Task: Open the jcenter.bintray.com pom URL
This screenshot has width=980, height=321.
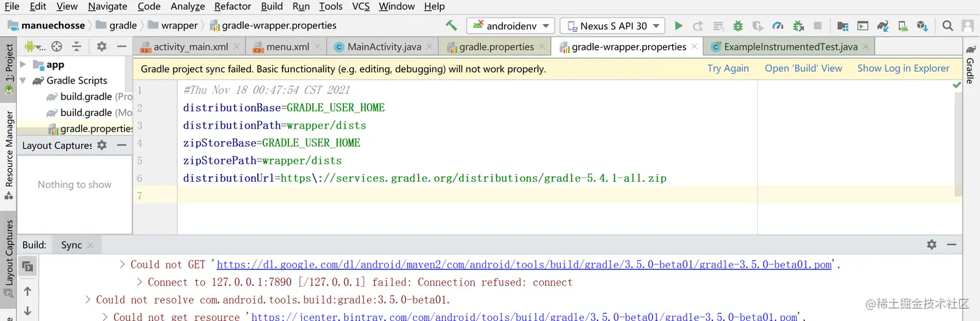Action: coord(524,316)
